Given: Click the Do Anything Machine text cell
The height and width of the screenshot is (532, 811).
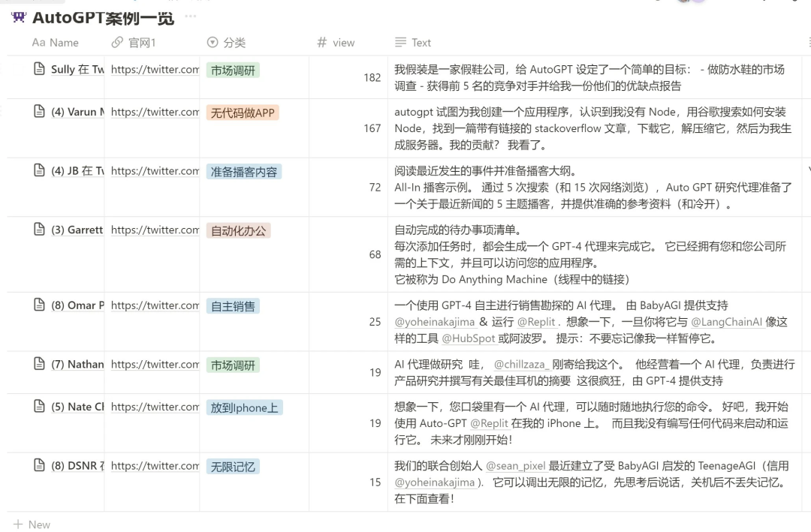Looking at the screenshot, I should click(595, 254).
